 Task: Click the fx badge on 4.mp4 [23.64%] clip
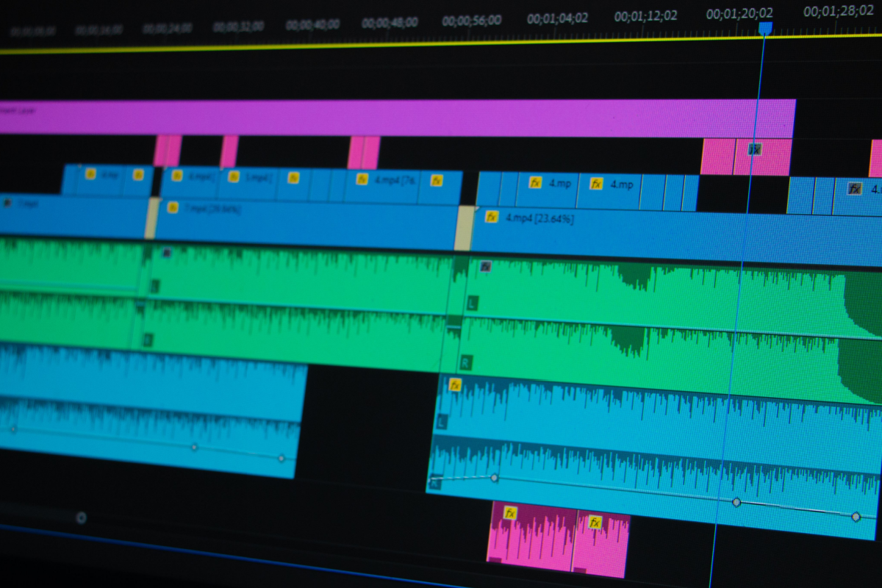491,217
